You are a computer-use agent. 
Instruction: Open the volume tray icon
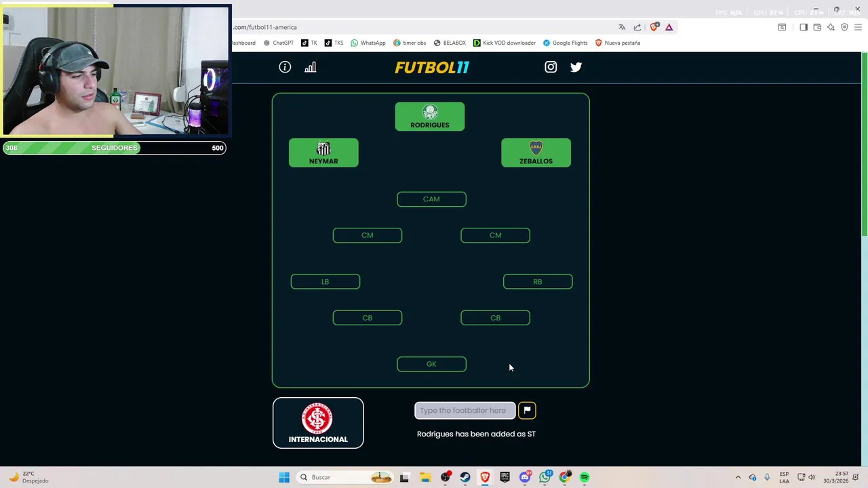click(812, 477)
